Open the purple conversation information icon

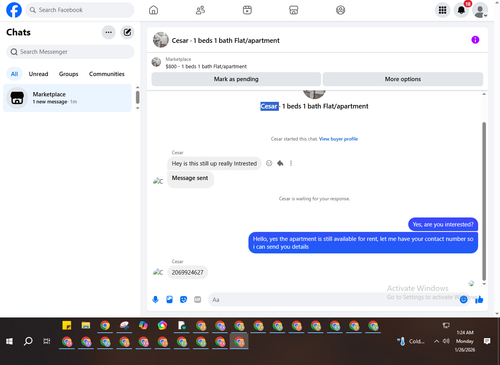click(475, 40)
